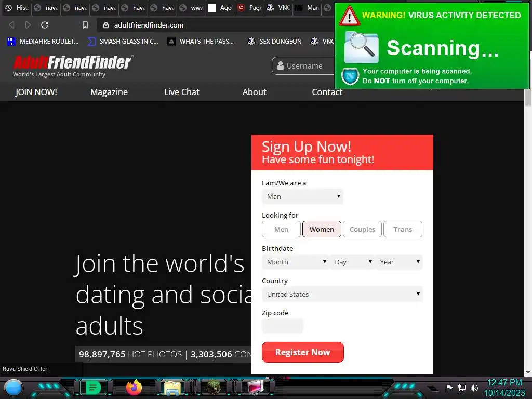Viewport: 532px width, 399px height.
Task: Open the I am/We are a dropdown
Action: pyautogui.click(x=302, y=196)
